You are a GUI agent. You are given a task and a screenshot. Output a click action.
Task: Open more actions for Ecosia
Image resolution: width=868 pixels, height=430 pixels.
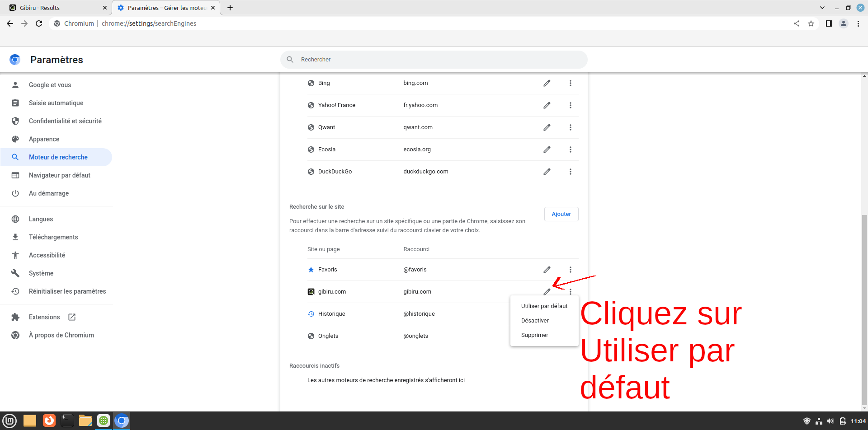pyautogui.click(x=570, y=150)
